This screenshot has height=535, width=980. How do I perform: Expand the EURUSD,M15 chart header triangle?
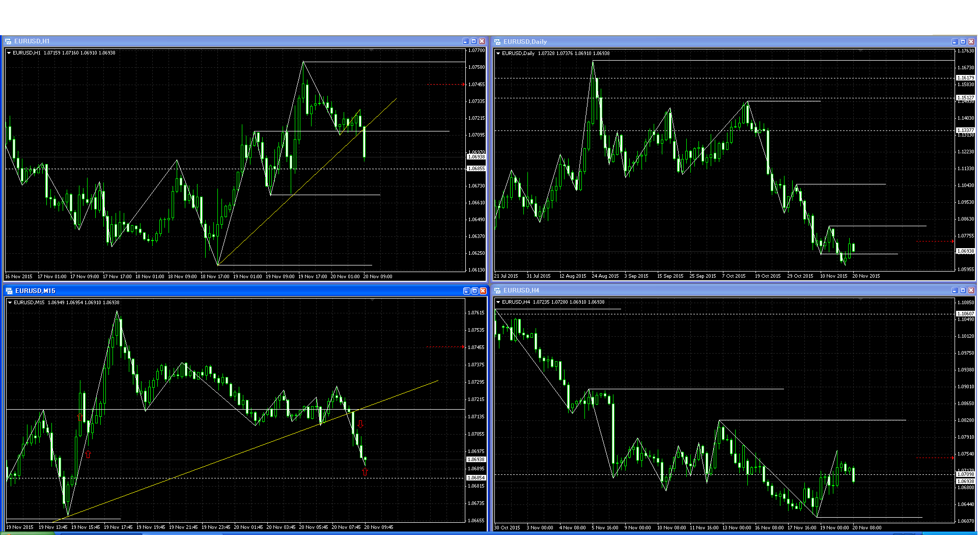[x=10, y=303]
